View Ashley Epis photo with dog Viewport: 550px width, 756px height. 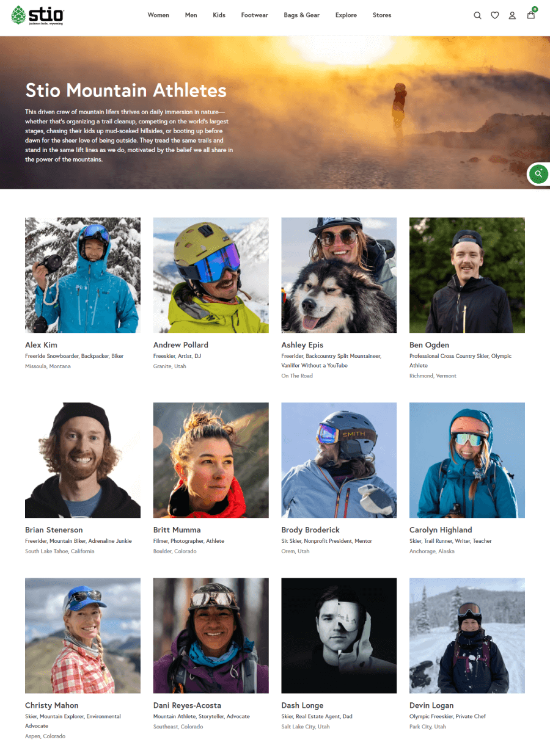[339, 275]
